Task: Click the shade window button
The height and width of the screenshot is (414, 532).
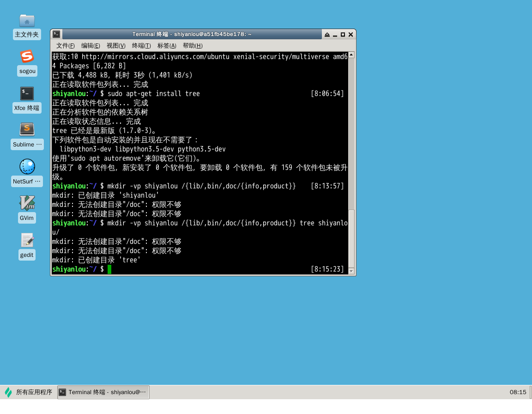Action: (327, 34)
